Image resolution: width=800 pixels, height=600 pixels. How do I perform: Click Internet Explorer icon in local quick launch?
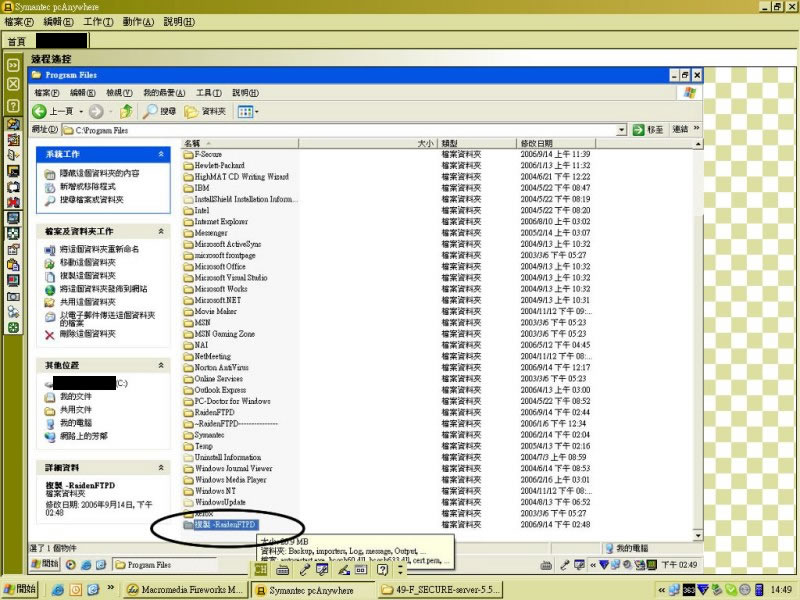57,590
